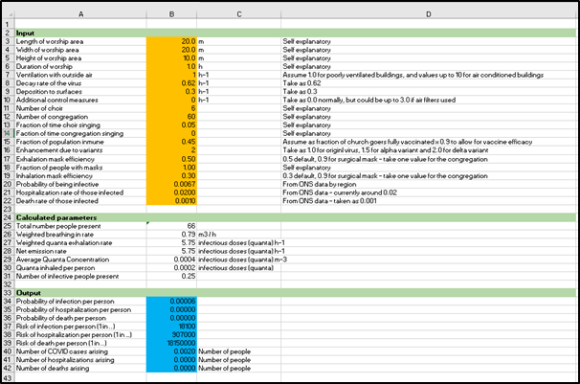Click the Calculated parameters heading cell
Viewport: 580px width, 384px height.
tap(81, 218)
